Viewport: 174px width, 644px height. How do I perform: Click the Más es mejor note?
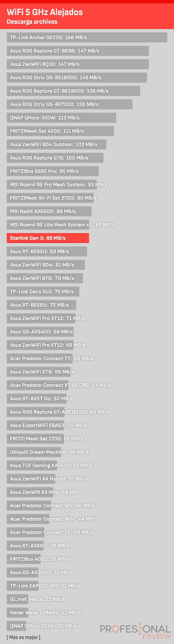23,637
